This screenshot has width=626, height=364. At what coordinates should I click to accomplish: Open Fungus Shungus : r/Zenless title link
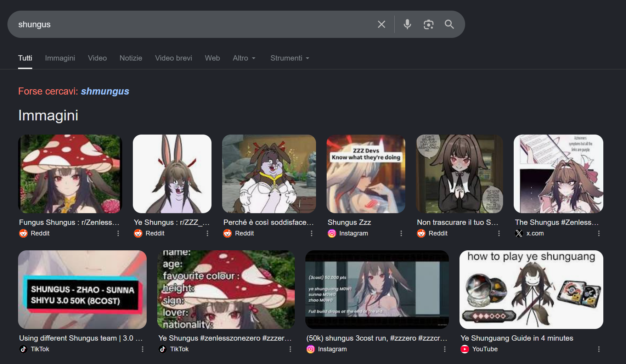[x=69, y=222]
